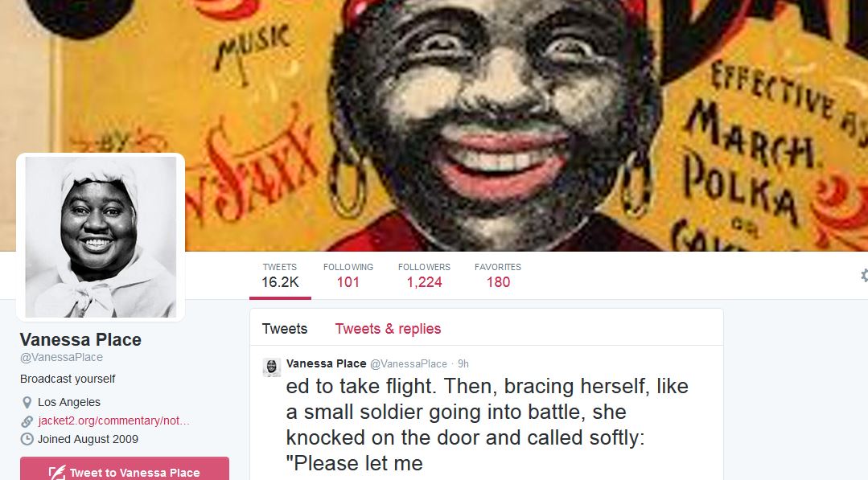Open the tweet text starting 'ed to take flight'
Image resolution: width=868 pixels, height=480 pixels.
point(487,425)
